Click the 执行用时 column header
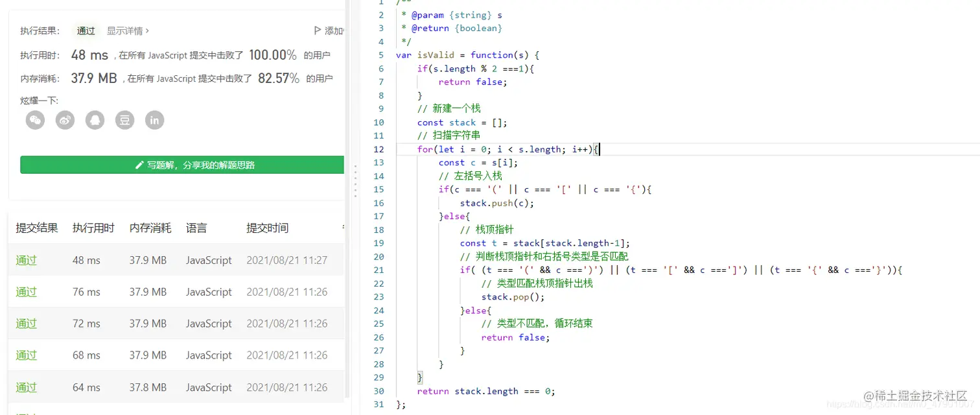 [93, 228]
